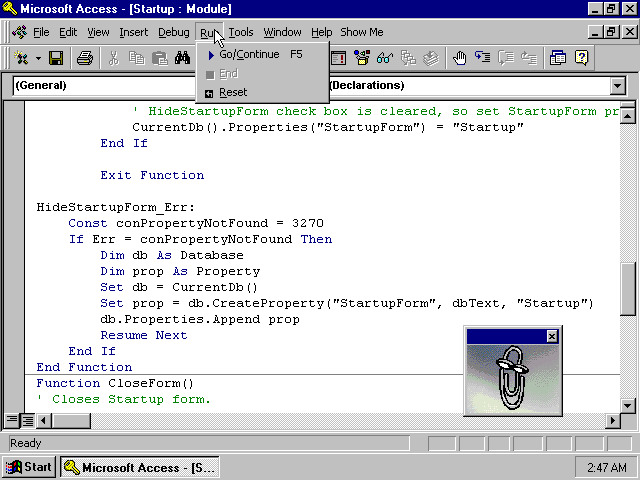Click the Copy toolbar icon
640x480 pixels.
(137, 58)
